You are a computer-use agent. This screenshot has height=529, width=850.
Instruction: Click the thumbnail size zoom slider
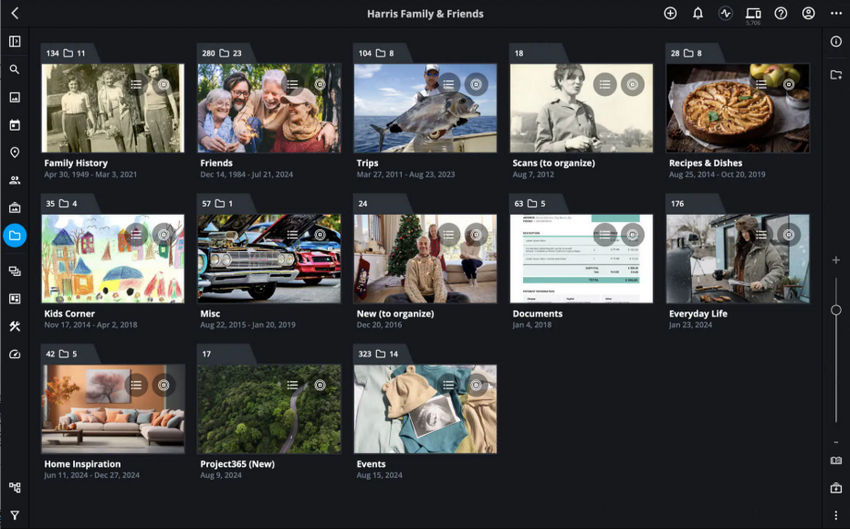coord(836,310)
